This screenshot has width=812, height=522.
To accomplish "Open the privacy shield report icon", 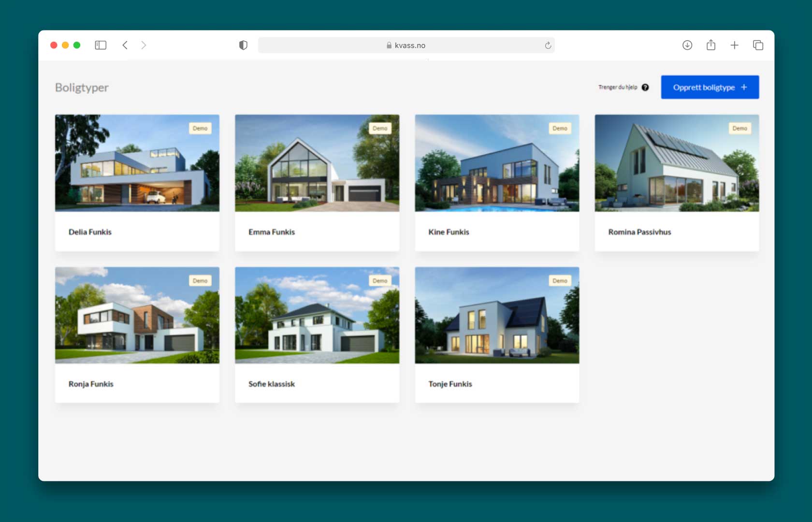I will tap(243, 45).
